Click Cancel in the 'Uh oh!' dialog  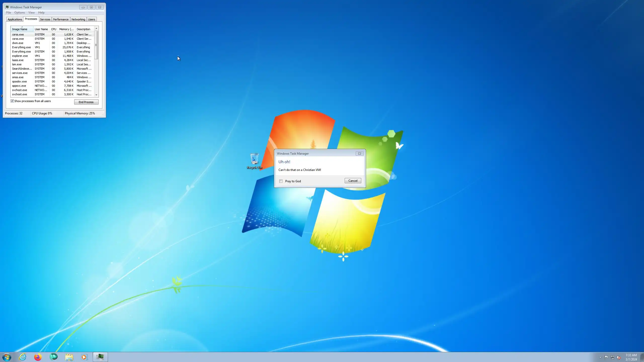pos(353,181)
